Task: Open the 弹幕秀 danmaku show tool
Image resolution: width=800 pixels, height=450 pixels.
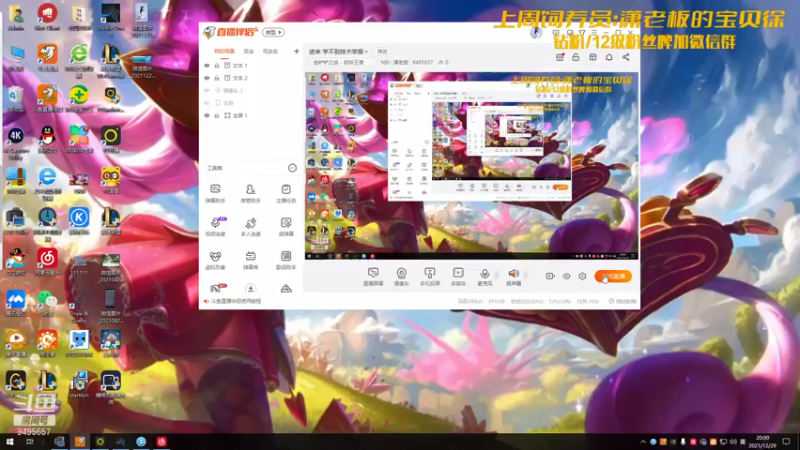Action: pos(250,260)
